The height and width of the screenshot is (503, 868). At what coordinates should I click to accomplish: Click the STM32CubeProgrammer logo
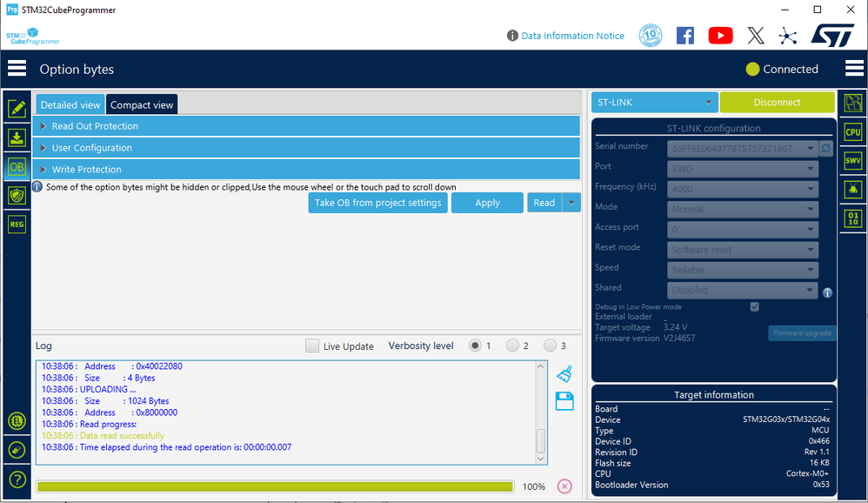pos(33,36)
